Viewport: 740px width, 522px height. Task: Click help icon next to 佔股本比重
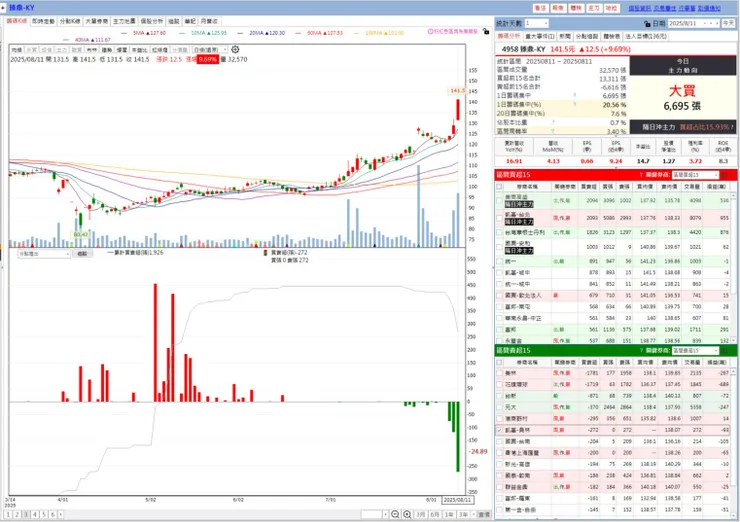coord(553,122)
